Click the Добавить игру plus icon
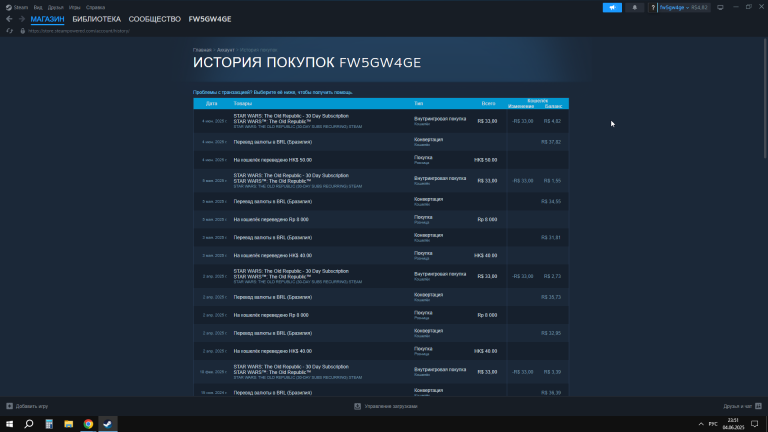This screenshot has height=432, width=768. click(9, 406)
